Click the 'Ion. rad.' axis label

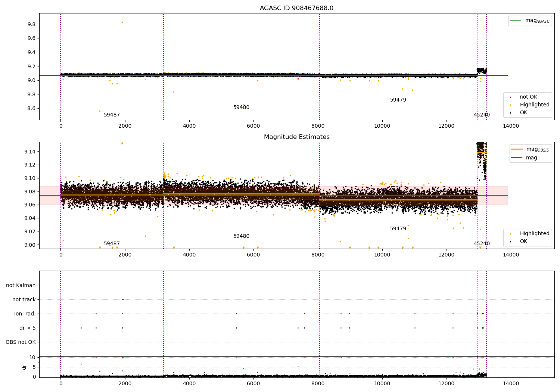[25, 314]
